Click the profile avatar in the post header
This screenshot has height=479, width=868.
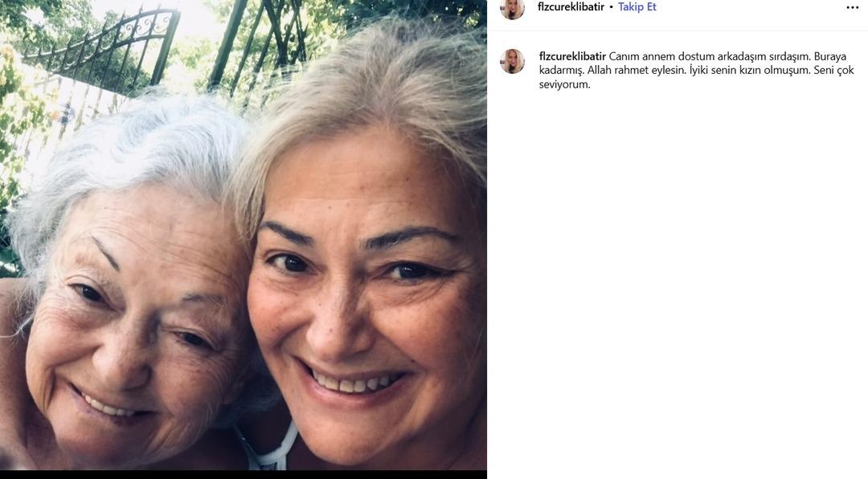(x=512, y=8)
